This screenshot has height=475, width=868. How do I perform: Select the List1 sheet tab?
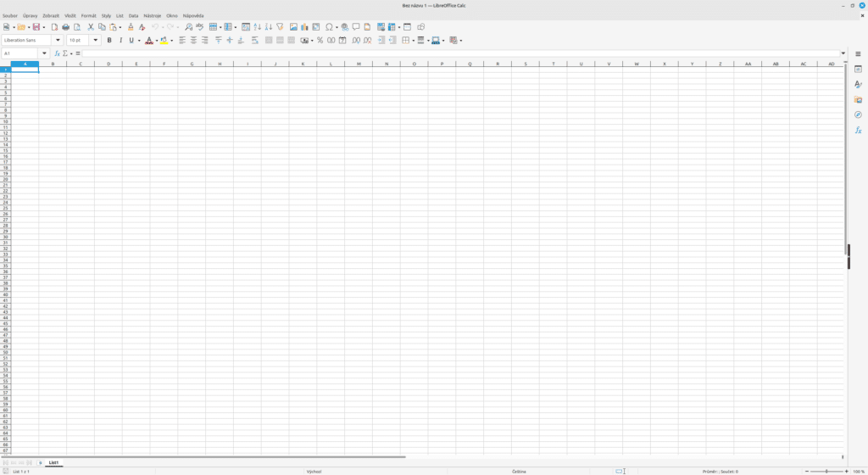[53, 462]
